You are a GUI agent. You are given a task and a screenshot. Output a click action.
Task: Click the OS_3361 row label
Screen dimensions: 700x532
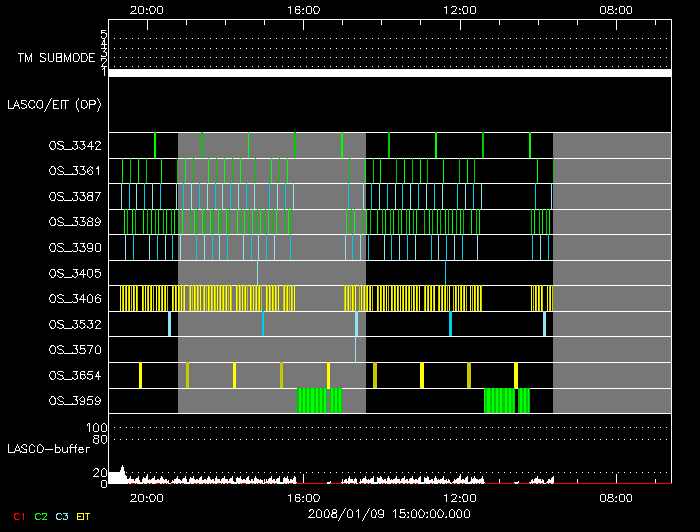pyautogui.click(x=75, y=171)
